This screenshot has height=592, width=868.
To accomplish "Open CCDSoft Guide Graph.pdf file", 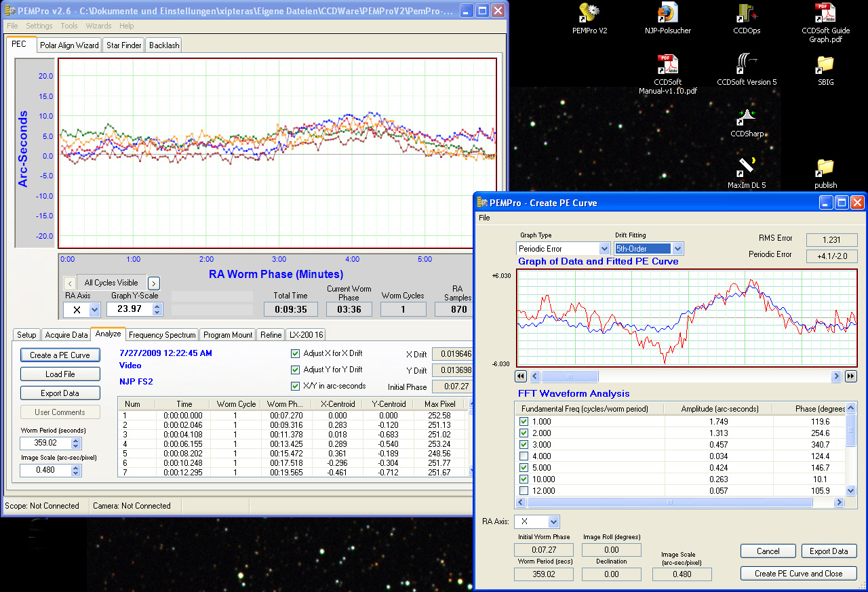I will click(x=825, y=14).
